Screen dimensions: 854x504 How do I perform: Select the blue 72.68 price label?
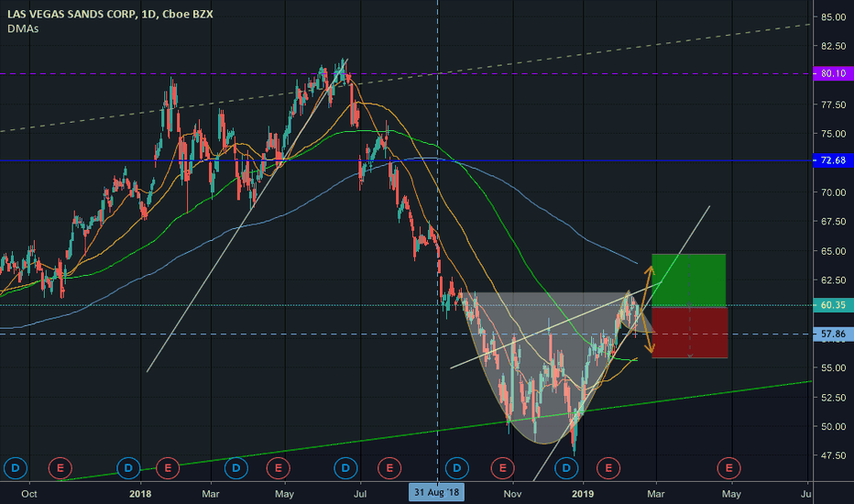833,160
